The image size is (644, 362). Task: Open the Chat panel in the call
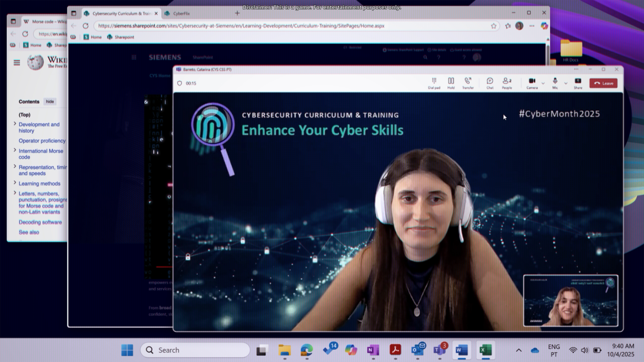click(489, 83)
